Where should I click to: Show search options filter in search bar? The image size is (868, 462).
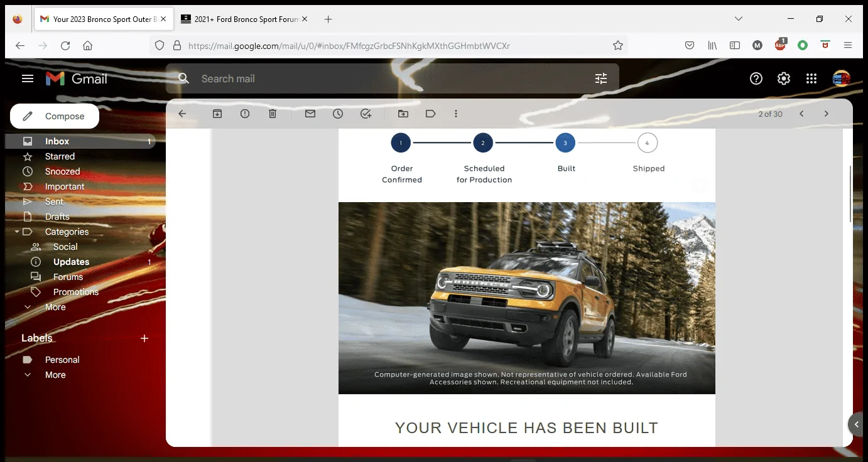click(601, 78)
